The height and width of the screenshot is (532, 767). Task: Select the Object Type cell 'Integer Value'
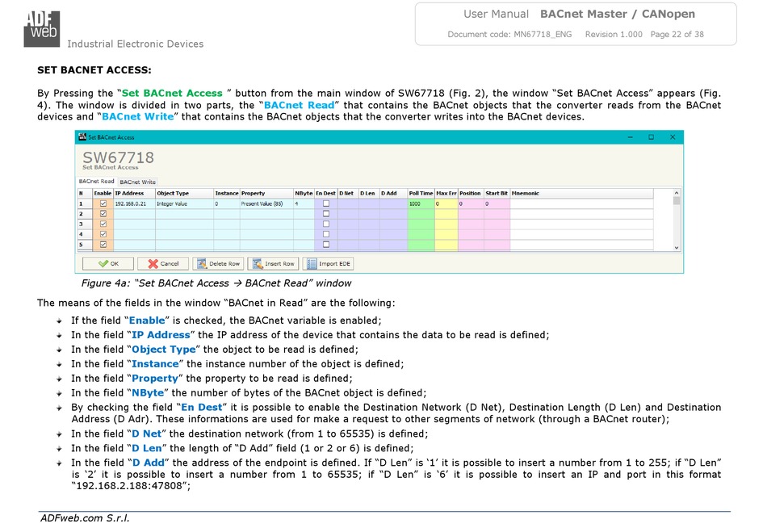[184, 203]
